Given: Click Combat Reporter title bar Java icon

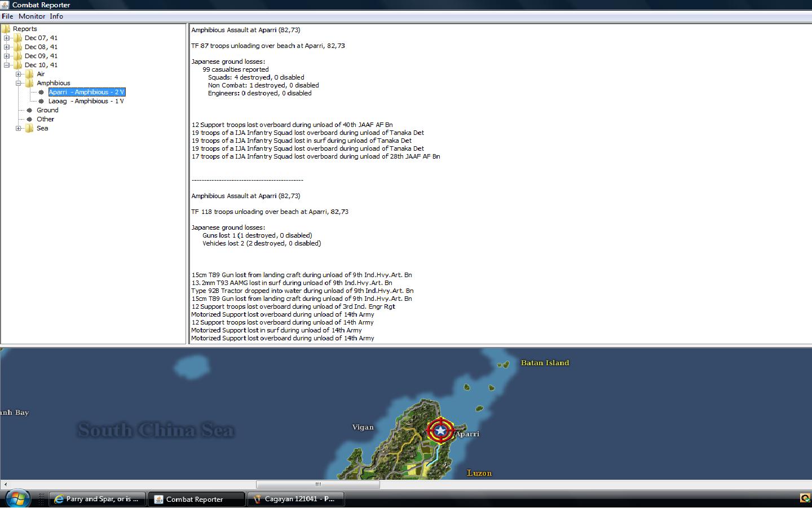Looking at the screenshot, I should pyautogui.click(x=5, y=5).
